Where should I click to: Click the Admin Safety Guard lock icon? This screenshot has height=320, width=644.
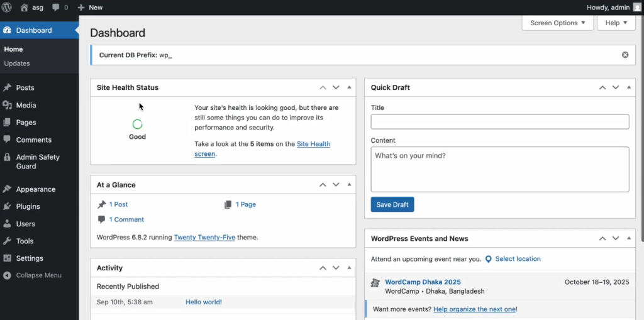click(7, 157)
